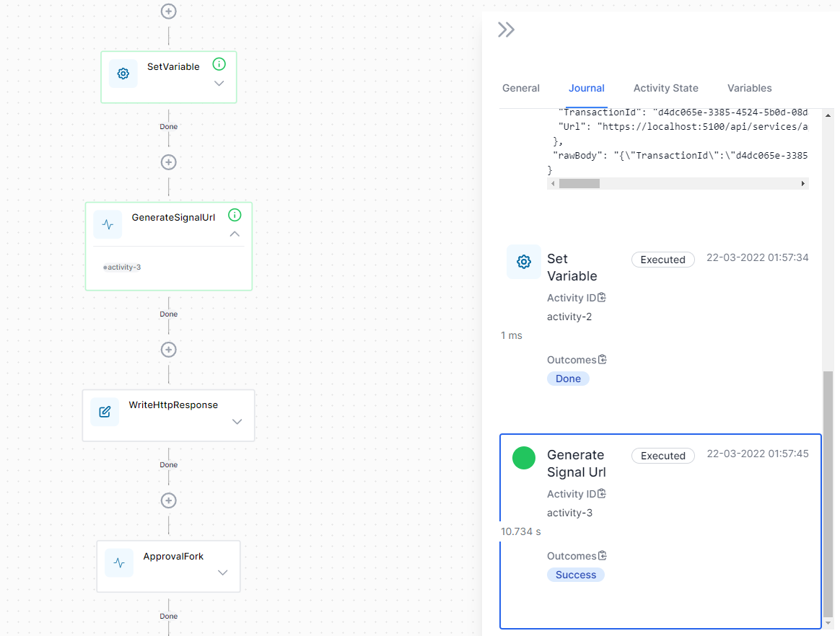Click the pulse icon on ApprovalFork activity

coord(119,562)
